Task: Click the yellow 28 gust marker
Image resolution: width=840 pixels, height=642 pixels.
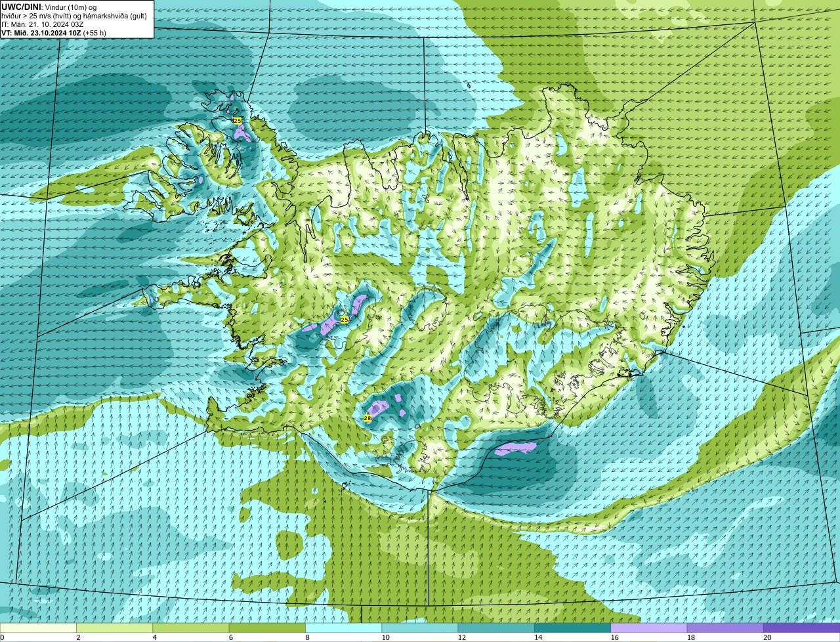Action: click(x=367, y=418)
